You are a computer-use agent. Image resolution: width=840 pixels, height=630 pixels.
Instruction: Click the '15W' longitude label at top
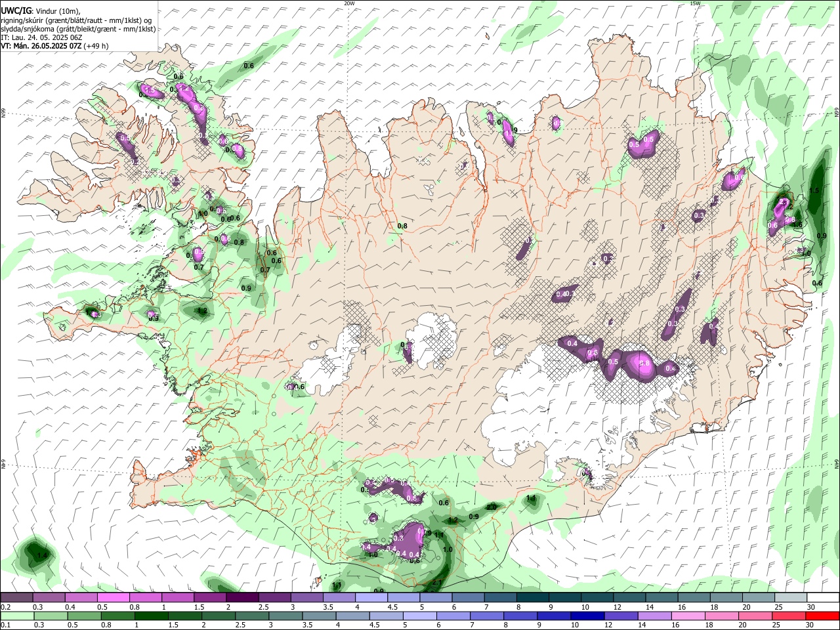point(695,3)
